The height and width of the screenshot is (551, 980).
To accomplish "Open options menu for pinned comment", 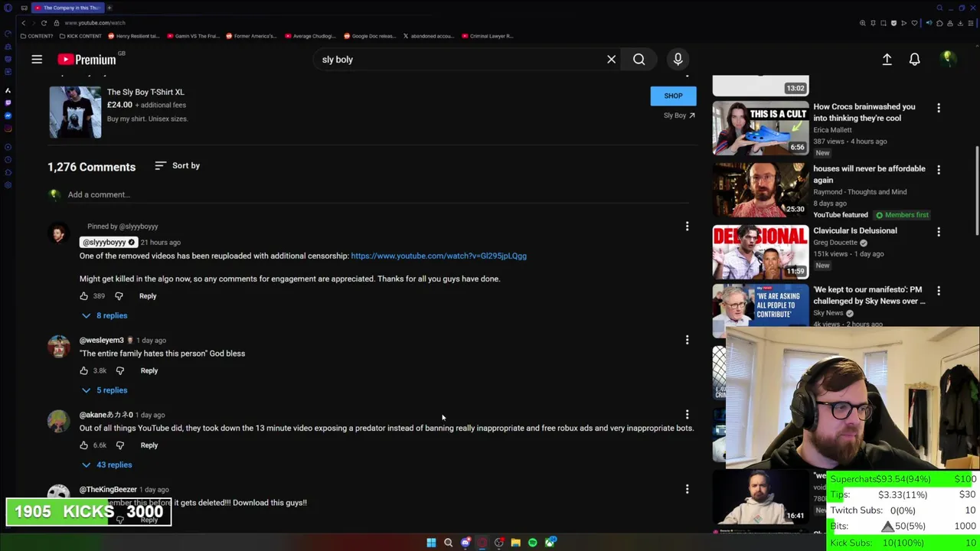I will pyautogui.click(x=687, y=227).
